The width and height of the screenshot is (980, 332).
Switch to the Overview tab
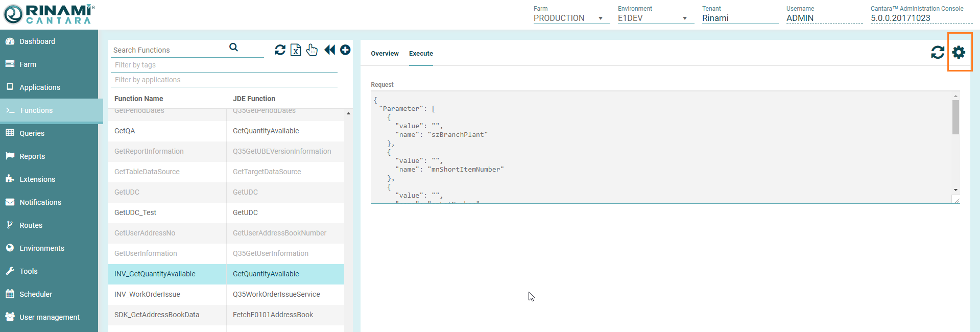click(x=385, y=54)
